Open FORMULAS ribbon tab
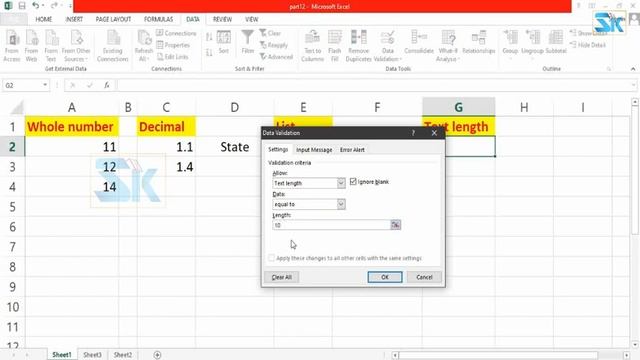The width and height of the screenshot is (640, 360). [x=158, y=19]
